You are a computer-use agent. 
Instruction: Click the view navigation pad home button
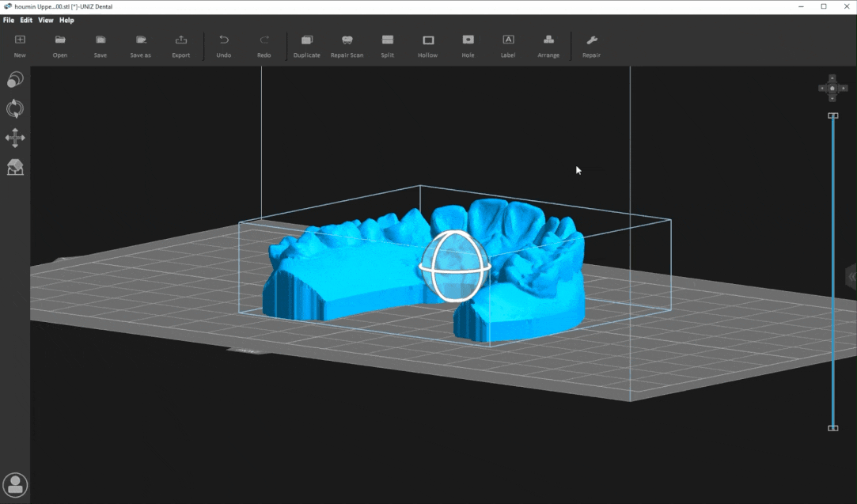pos(832,88)
